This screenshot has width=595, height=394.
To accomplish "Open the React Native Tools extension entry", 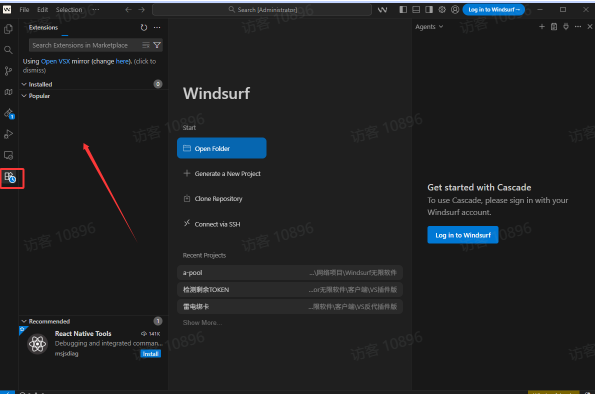I will point(93,344).
